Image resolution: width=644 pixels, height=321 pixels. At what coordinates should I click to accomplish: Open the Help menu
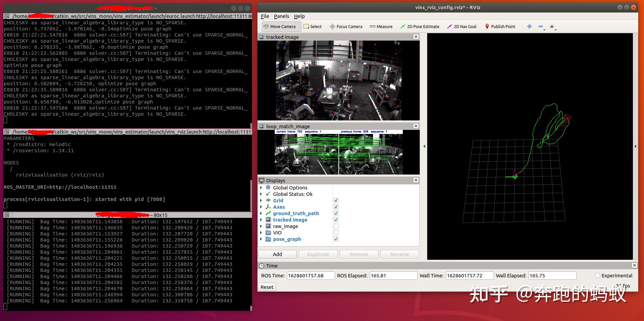click(299, 16)
